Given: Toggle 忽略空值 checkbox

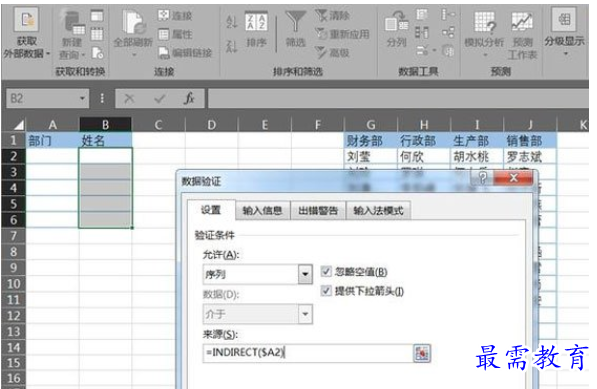Looking at the screenshot, I should [x=326, y=271].
